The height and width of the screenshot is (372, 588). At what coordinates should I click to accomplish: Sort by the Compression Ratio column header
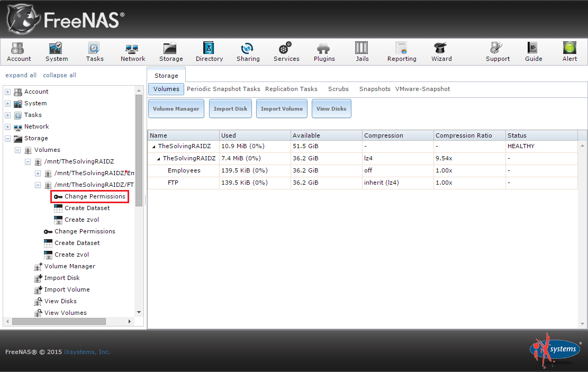pyautogui.click(x=469, y=135)
